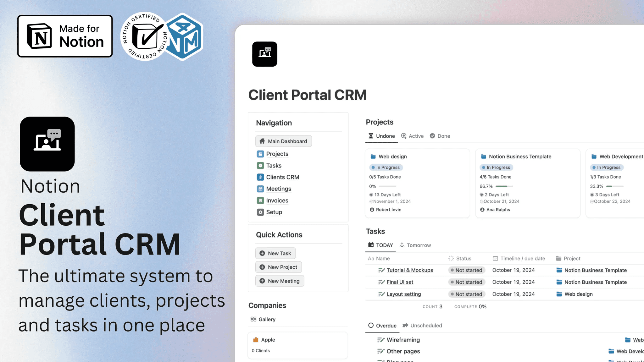
Task: Click the Clients CRM icon in Navigation
Action: pos(260,177)
